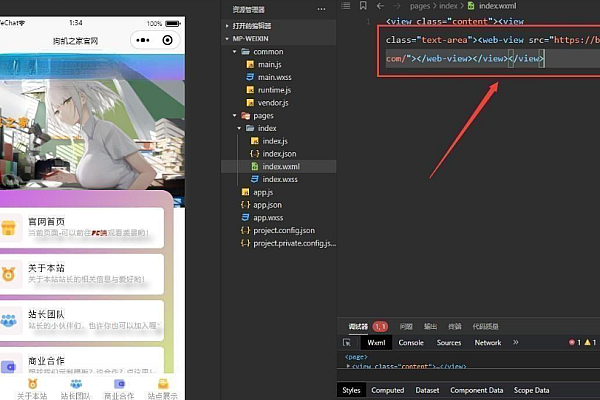
Task: Open project.private.config.js file
Action: 294,243
